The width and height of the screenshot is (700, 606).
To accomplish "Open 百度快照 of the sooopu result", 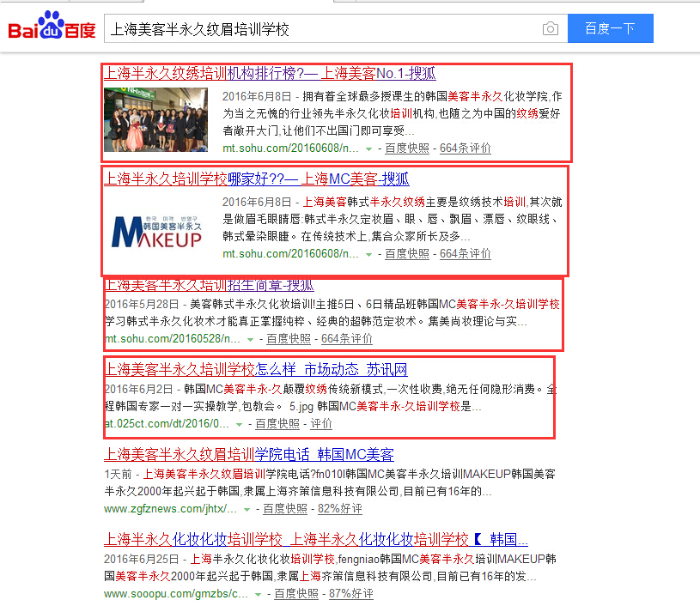I will click(296, 593).
